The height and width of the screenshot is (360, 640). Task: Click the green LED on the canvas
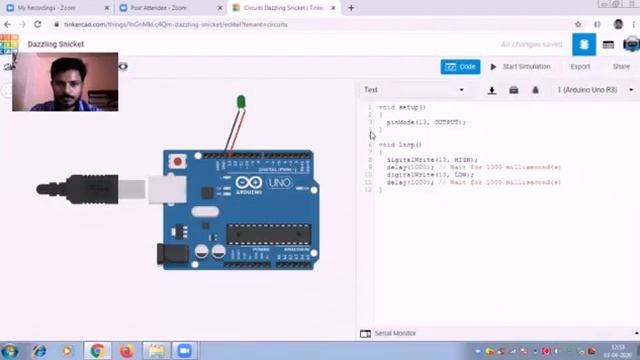(x=241, y=102)
